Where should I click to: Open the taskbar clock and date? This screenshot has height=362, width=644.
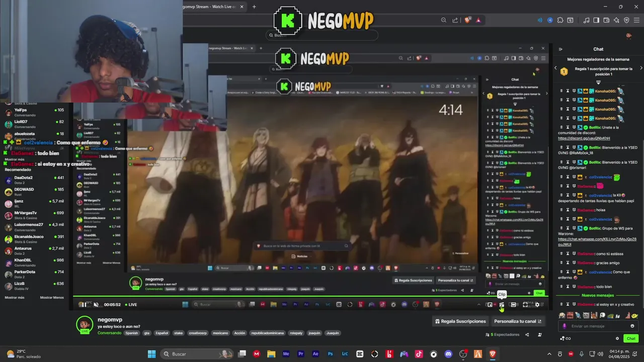[618, 354]
